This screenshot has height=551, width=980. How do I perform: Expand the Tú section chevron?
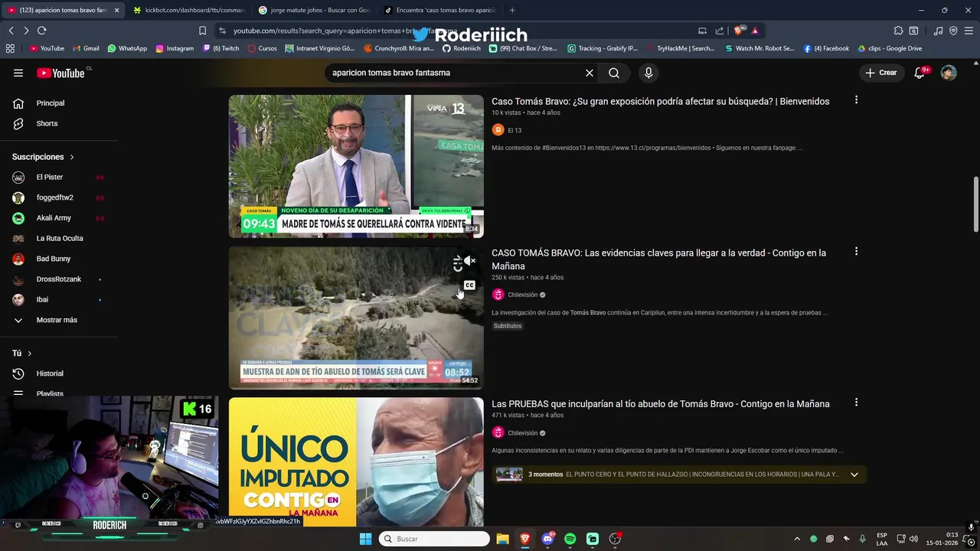click(x=30, y=354)
